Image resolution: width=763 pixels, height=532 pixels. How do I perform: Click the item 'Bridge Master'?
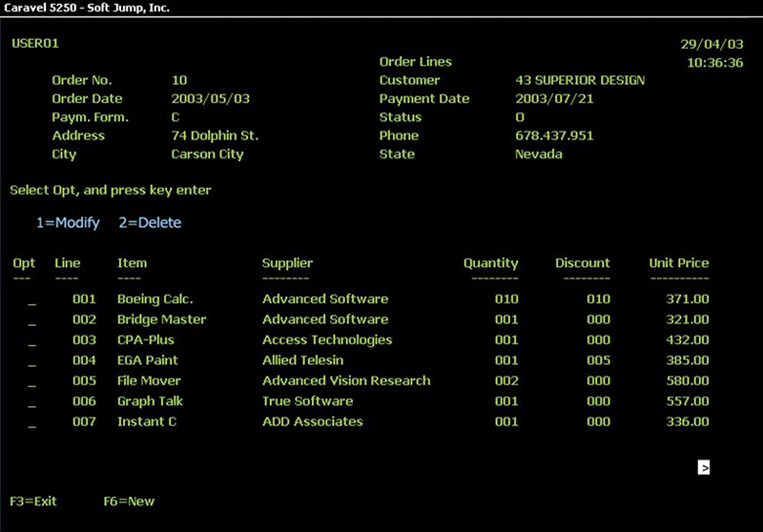tap(161, 319)
